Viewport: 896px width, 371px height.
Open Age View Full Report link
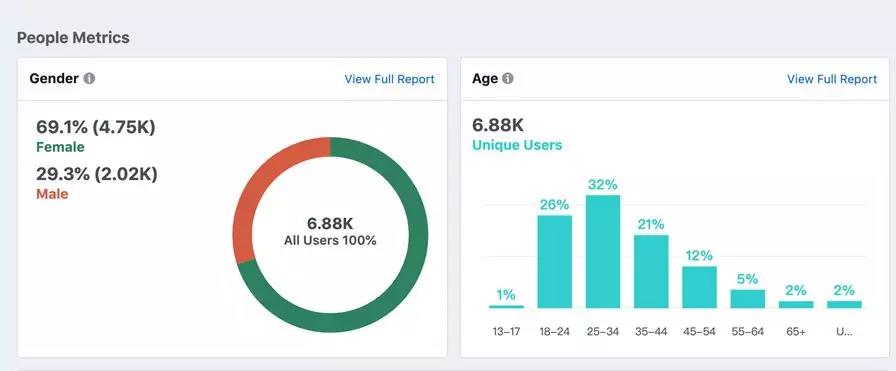coord(831,79)
